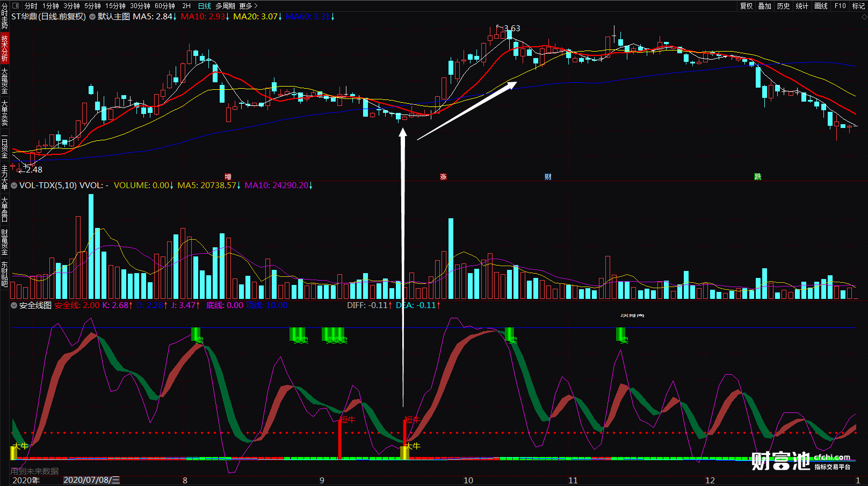Viewport: 868px width, 486px height.
Task: Select the 1分钟 period
Action: (x=50, y=6)
